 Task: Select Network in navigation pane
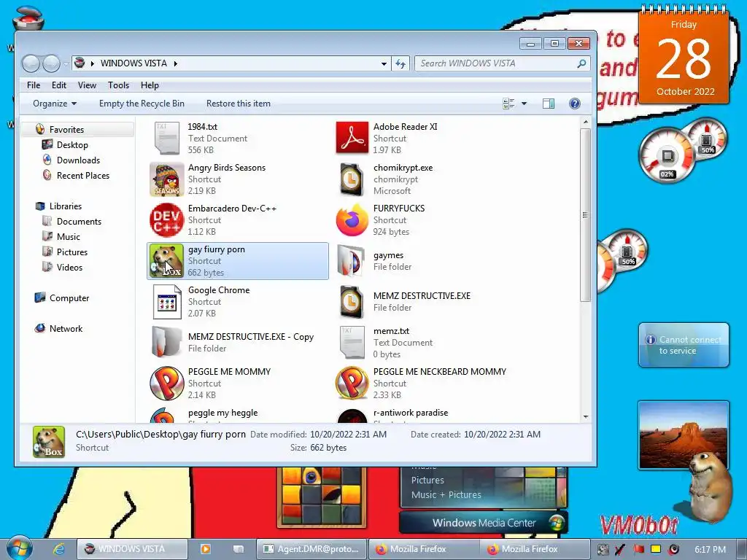point(66,329)
